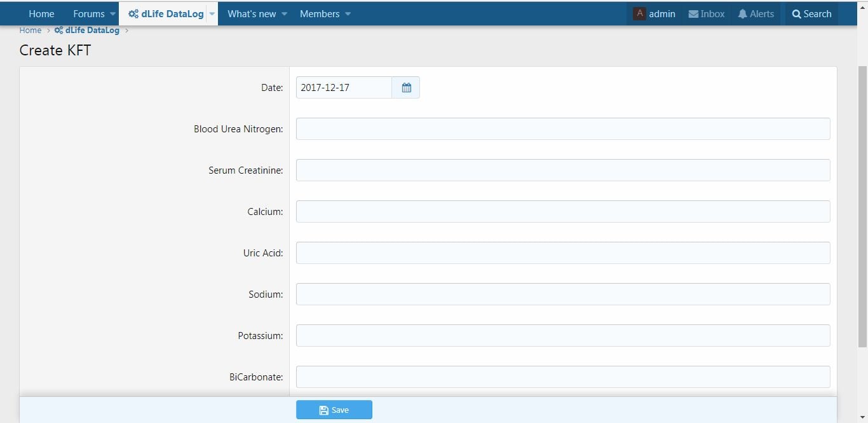Click the Uric Acid label

(263, 253)
